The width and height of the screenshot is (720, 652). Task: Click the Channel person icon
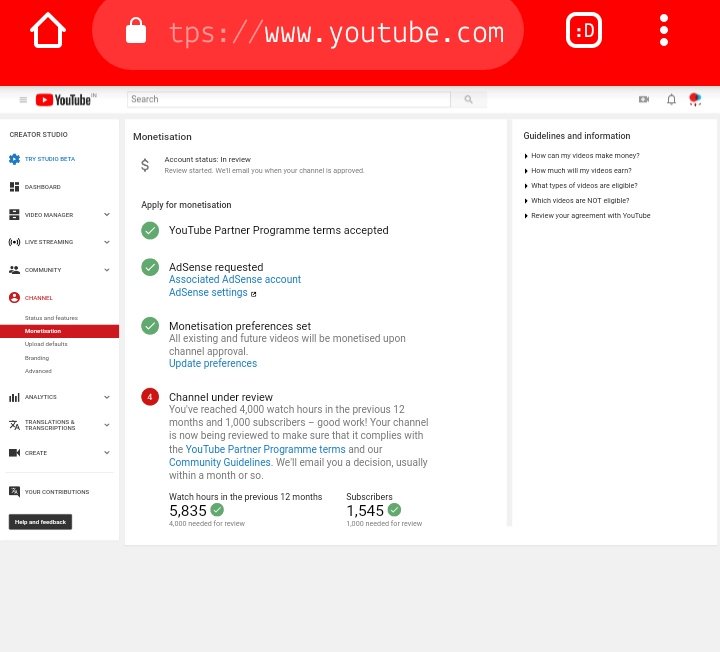(x=14, y=298)
